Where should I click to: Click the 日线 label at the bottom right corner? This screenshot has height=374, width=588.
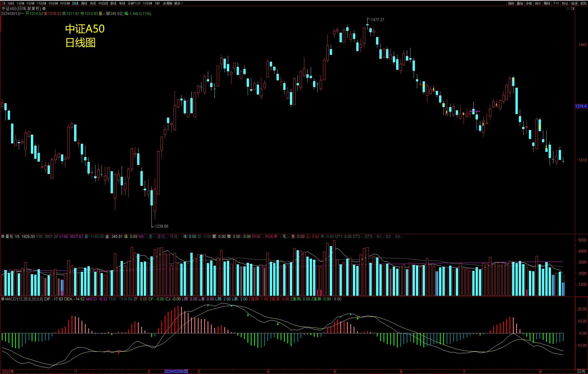pos(581,371)
